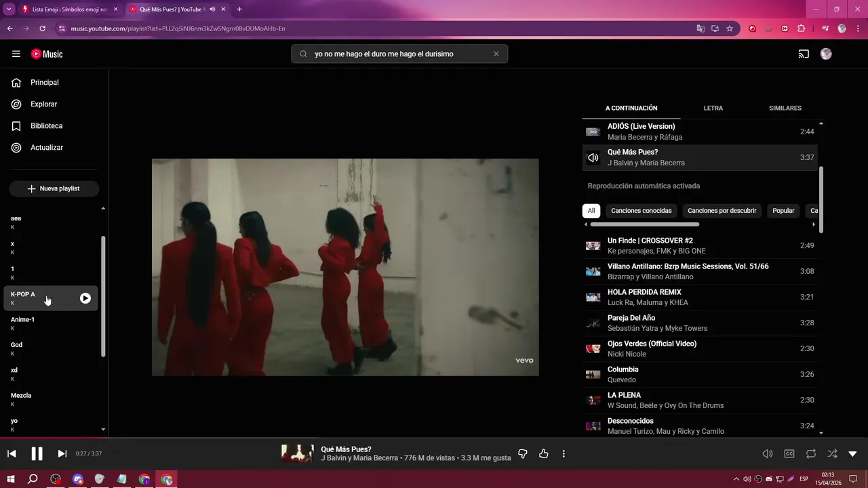The height and width of the screenshot is (488, 868).
Task: Select the All filter chip
Action: click(x=591, y=211)
